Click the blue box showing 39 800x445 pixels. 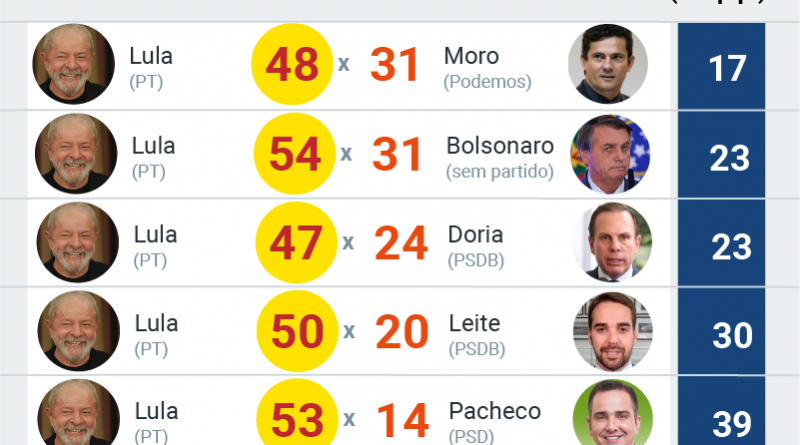click(732, 421)
